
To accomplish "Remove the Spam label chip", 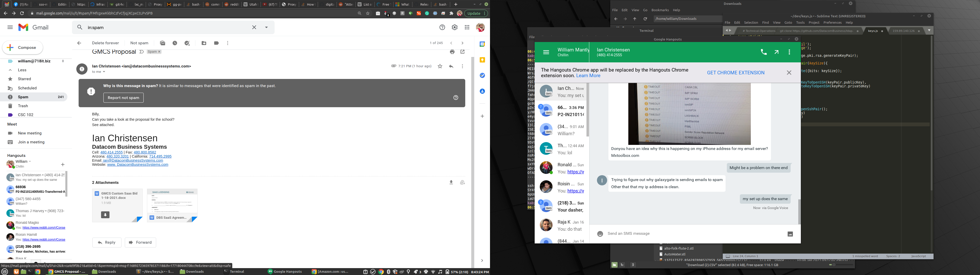I will (x=160, y=52).
